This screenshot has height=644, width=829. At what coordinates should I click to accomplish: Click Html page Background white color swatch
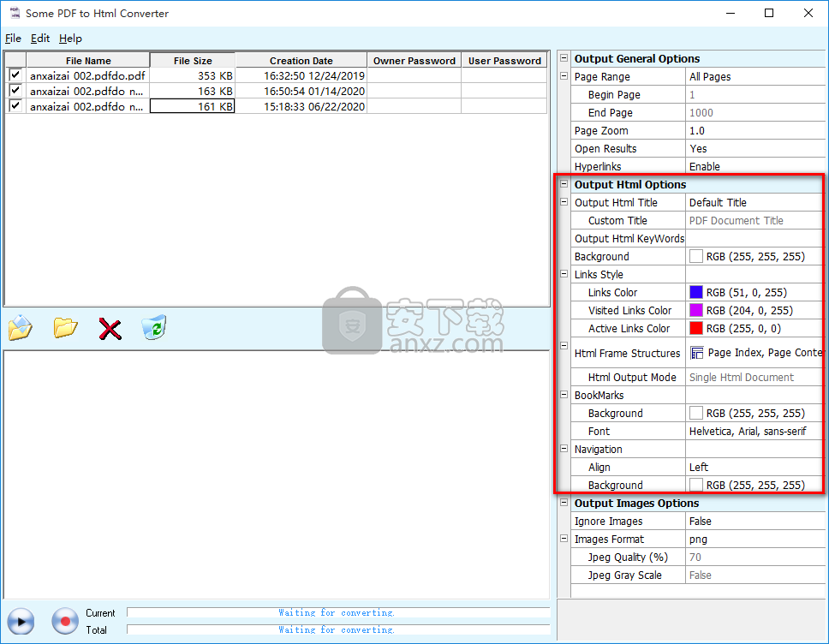coord(696,256)
